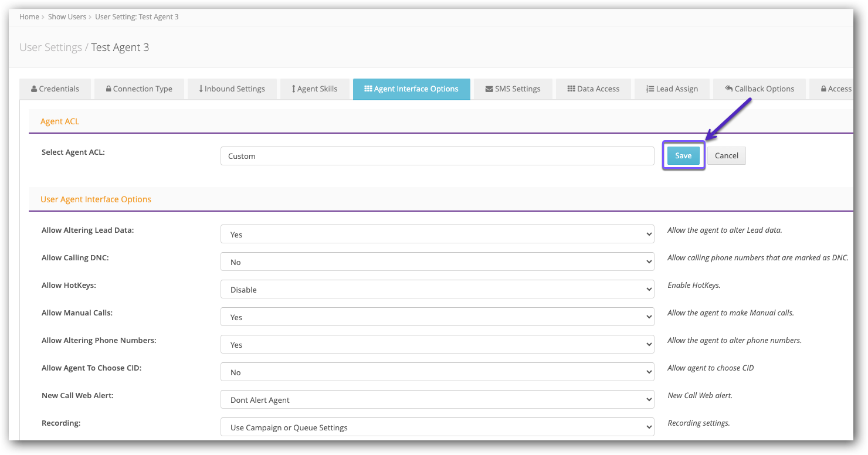Click the grid icon on Data Access tab

coord(572,89)
